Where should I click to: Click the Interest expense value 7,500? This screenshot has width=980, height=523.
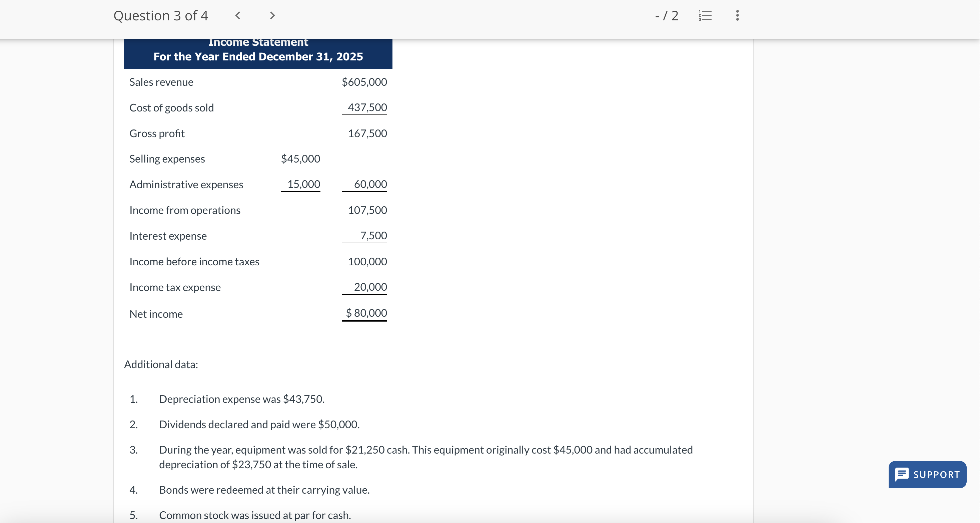373,235
